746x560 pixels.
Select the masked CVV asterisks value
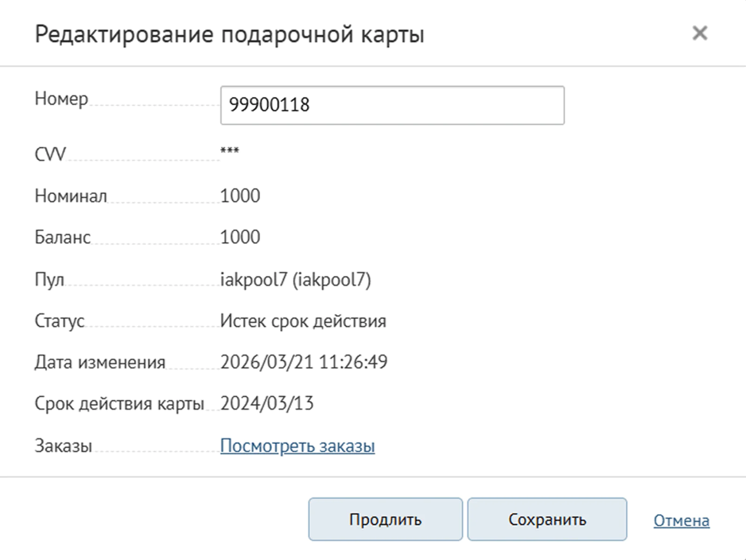point(230,150)
